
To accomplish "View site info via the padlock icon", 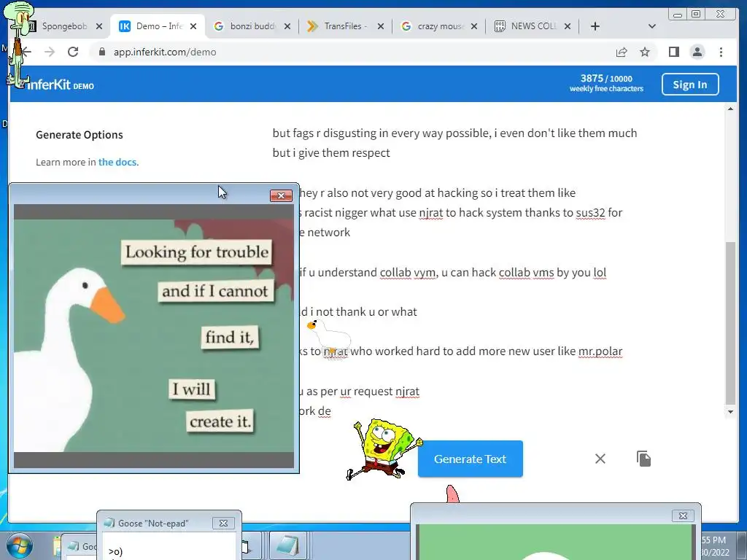I will click(x=101, y=52).
